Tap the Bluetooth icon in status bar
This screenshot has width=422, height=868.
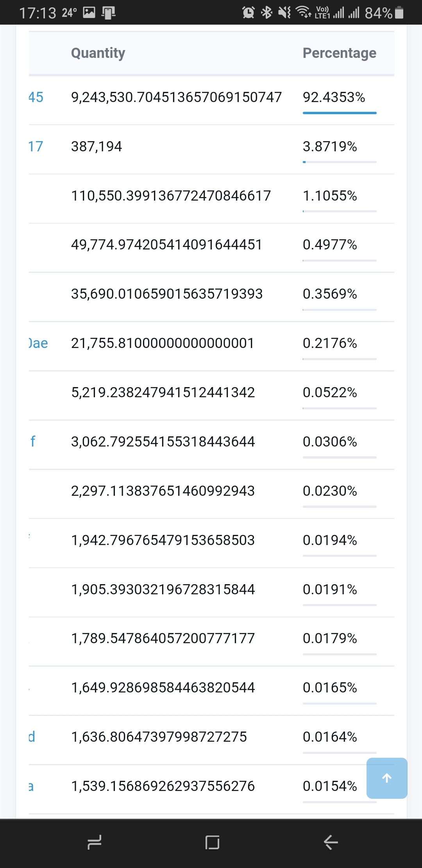266,13
